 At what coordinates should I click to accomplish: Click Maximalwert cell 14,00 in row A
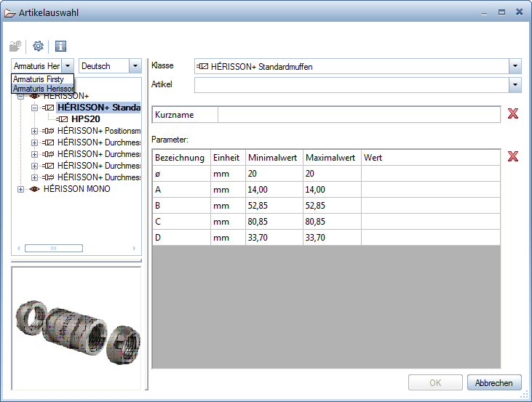point(332,190)
